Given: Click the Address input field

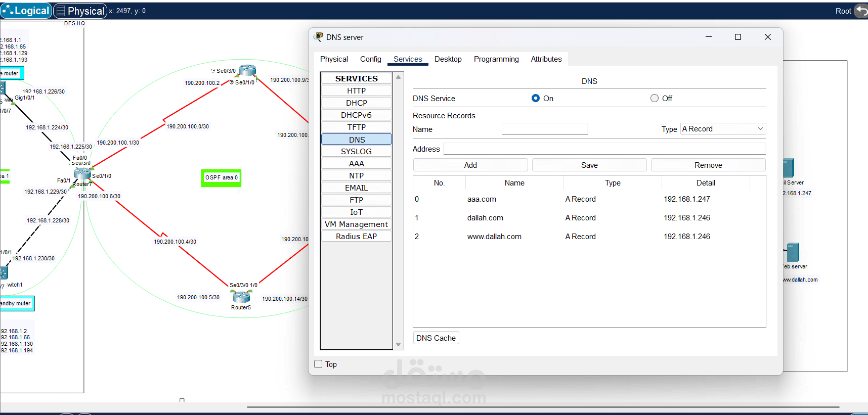Looking at the screenshot, I should click(x=604, y=149).
